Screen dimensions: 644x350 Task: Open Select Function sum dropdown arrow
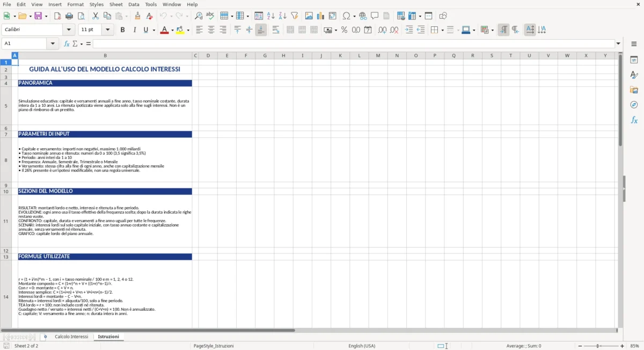pos(82,44)
